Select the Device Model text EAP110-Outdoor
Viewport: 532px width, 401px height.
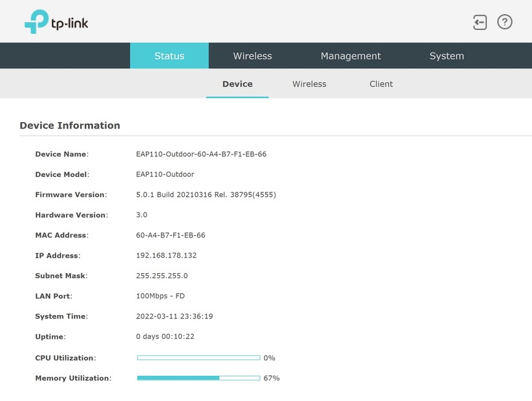point(164,174)
